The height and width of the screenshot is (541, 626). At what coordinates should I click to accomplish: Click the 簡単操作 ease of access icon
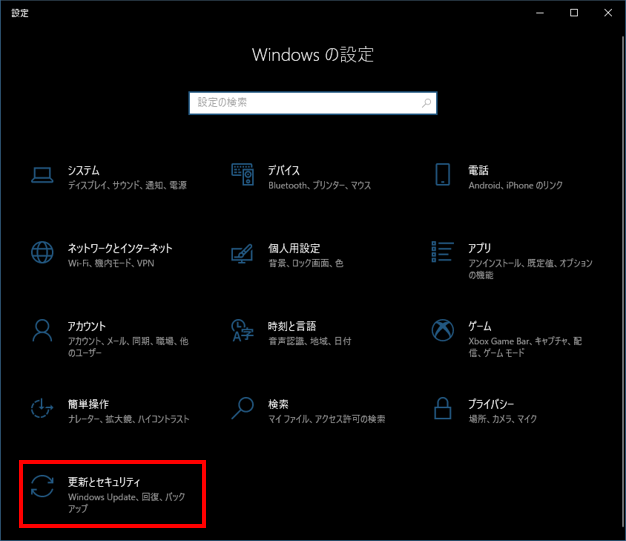42,408
